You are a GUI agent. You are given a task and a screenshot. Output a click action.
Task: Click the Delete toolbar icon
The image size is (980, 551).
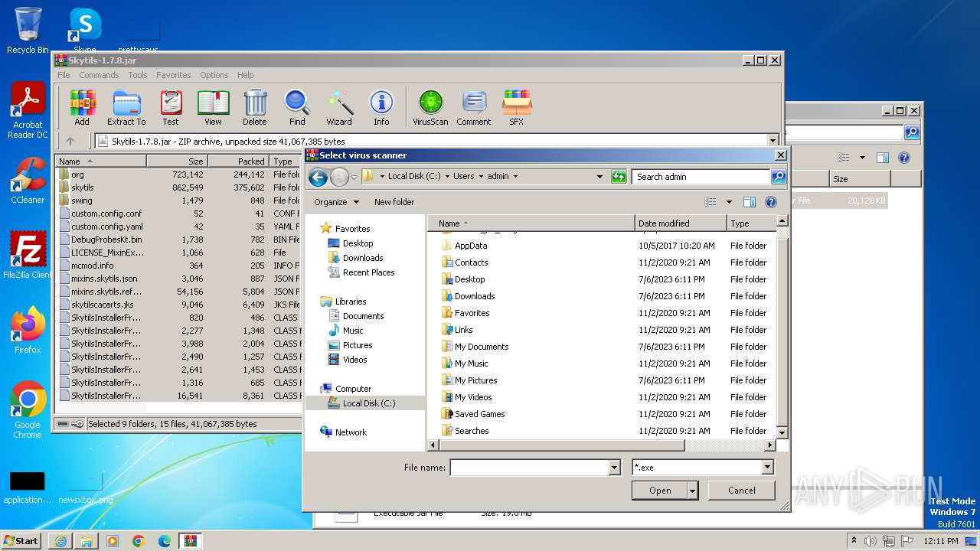click(x=255, y=107)
